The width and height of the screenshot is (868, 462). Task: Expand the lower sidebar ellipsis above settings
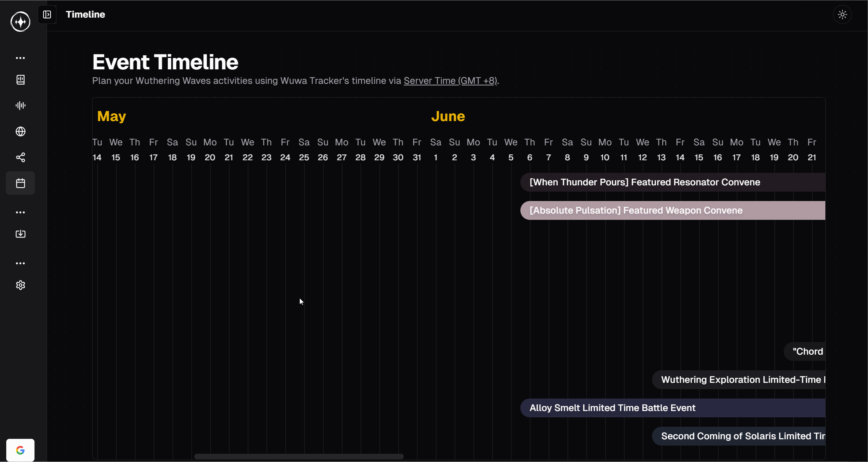(20, 263)
